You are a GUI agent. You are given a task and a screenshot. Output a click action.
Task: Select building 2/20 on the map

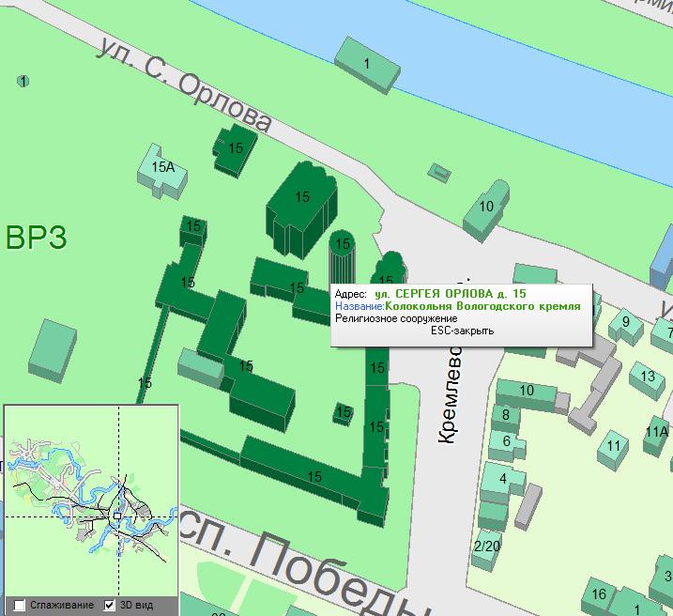point(486,547)
